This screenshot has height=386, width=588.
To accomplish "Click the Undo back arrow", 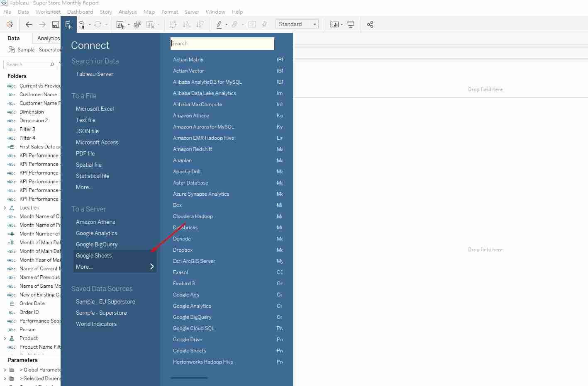I will coord(29,24).
